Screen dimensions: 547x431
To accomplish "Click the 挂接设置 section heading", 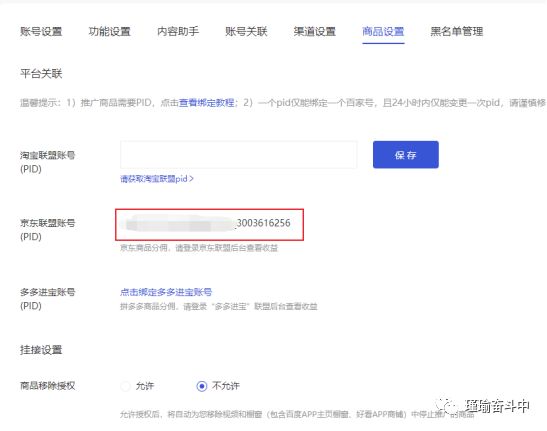I will click(x=41, y=350).
